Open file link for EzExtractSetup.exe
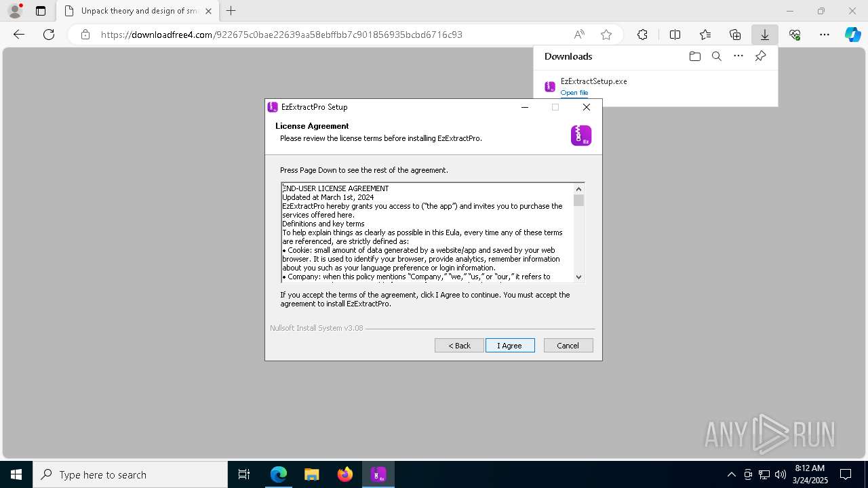Screen dimensions: 868x488 (574, 93)
